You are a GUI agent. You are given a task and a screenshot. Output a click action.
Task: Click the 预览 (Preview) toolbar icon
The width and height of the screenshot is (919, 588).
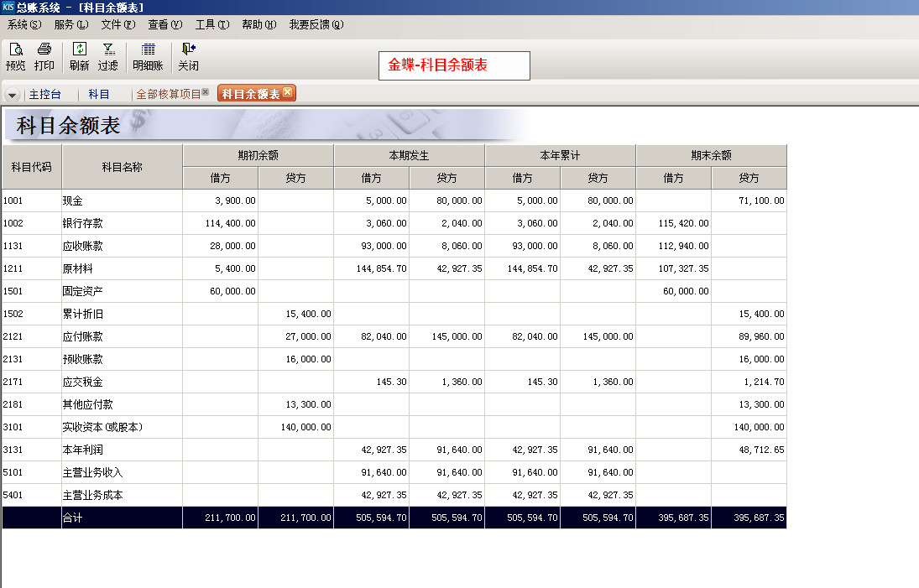[15, 50]
